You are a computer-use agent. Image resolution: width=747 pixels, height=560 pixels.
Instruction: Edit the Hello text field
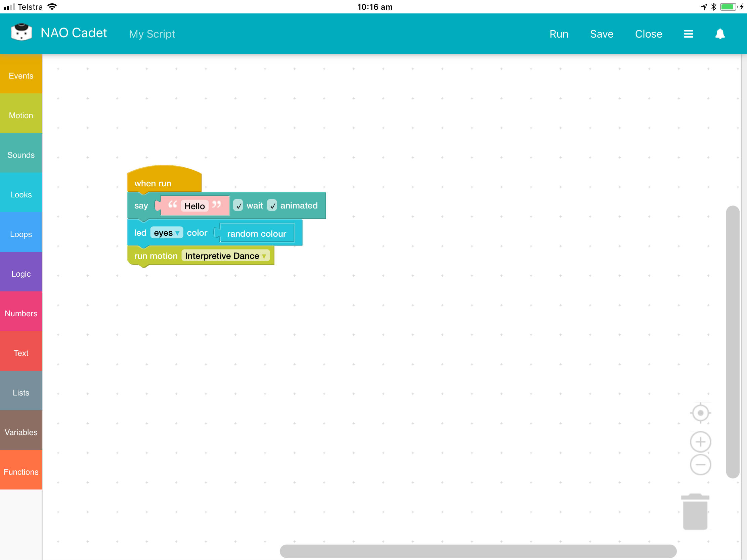pyautogui.click(x=194, y=206)
